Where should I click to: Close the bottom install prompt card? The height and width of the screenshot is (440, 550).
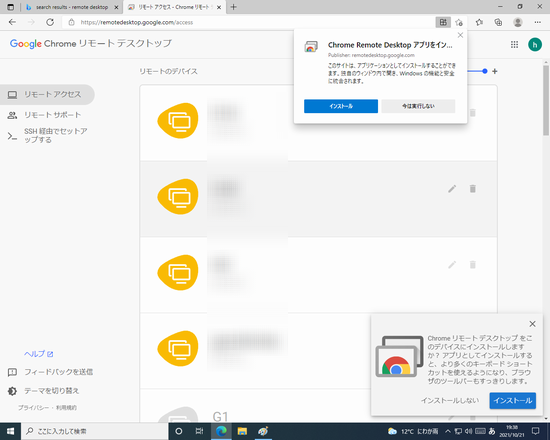tap(532, 324)
